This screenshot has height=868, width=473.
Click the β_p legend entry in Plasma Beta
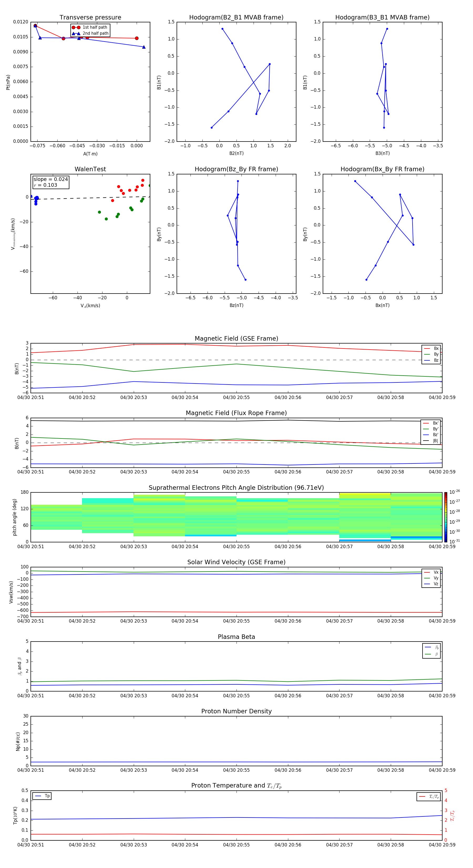[x=432, y=647]
